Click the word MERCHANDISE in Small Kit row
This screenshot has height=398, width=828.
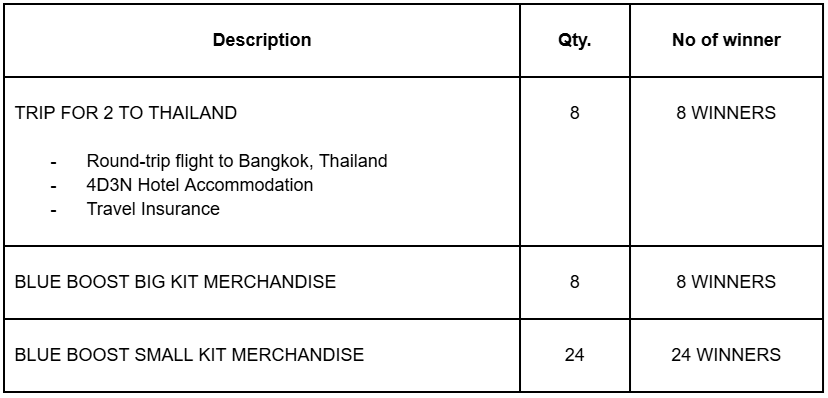click(298, 355)
